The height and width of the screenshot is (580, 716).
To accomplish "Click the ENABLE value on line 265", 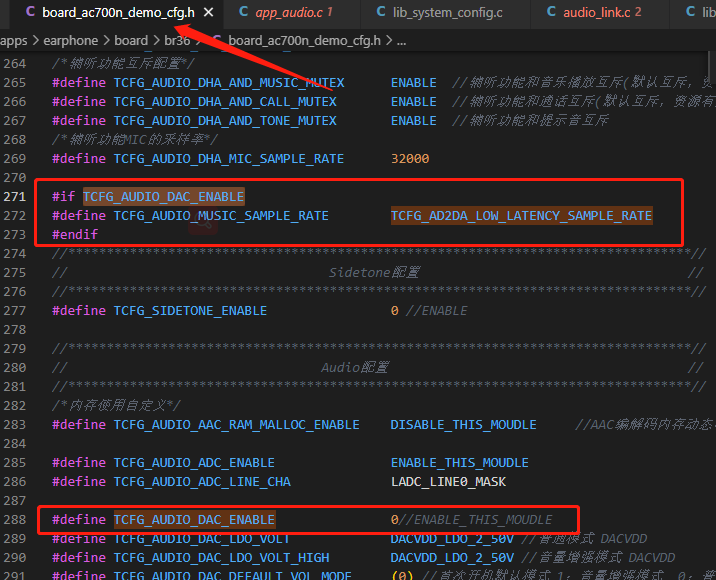I will click(414, 83).
